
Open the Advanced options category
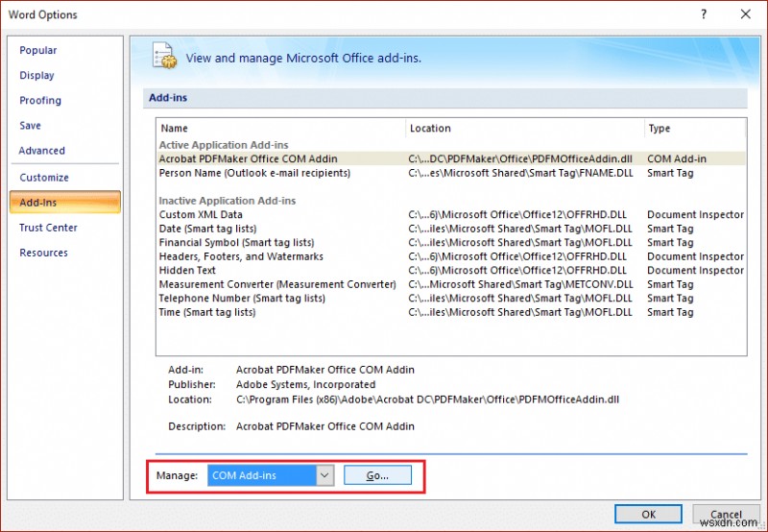click(x=41, y=151)
